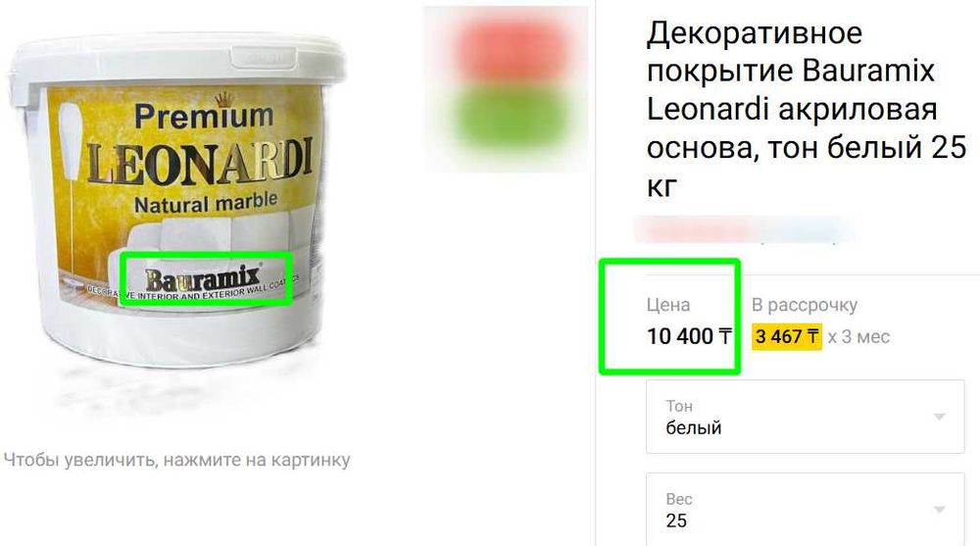Click the Чтобы увеличить, нажмите на картинку hint

point(176,460)
